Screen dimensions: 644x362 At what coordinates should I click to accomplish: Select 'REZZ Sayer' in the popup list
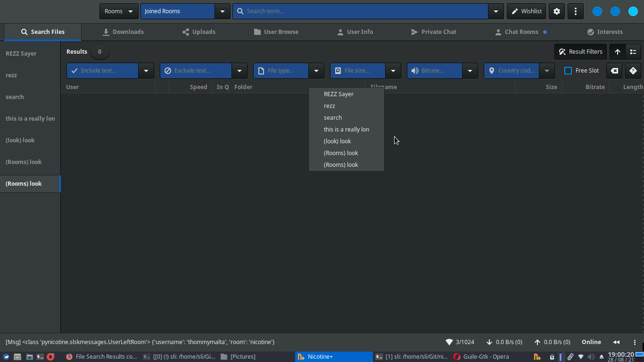tap(339, 94)
